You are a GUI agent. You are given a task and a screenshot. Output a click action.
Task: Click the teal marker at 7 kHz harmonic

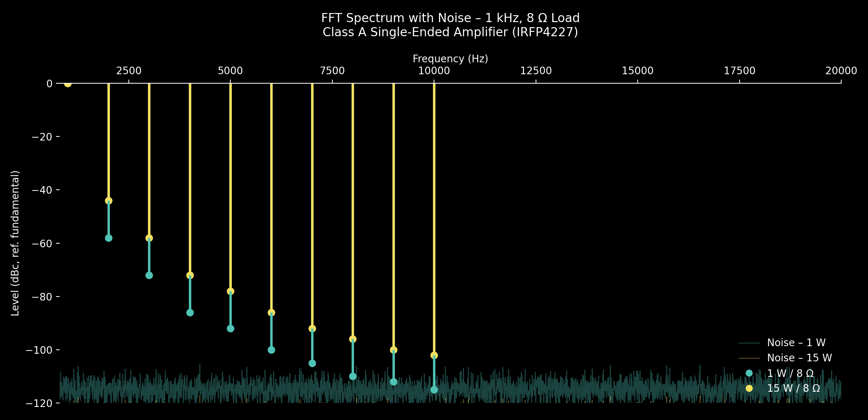tap(312, 363)
